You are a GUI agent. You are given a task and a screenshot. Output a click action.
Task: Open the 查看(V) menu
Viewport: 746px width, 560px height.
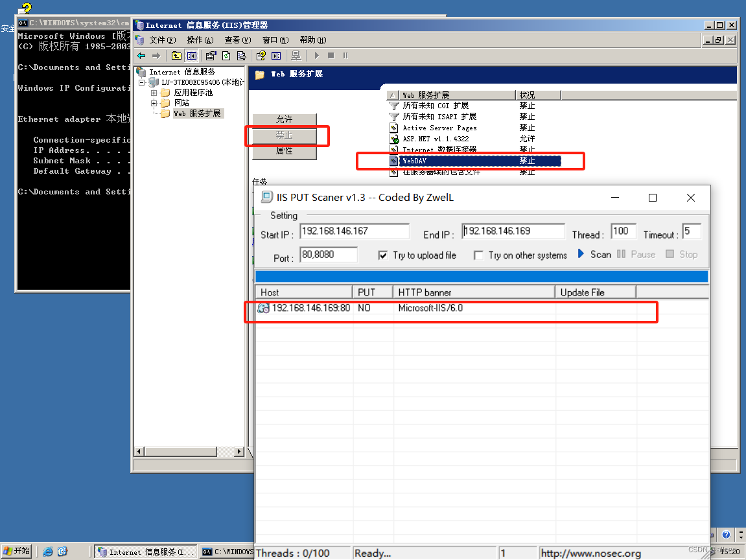coord(237,40)
